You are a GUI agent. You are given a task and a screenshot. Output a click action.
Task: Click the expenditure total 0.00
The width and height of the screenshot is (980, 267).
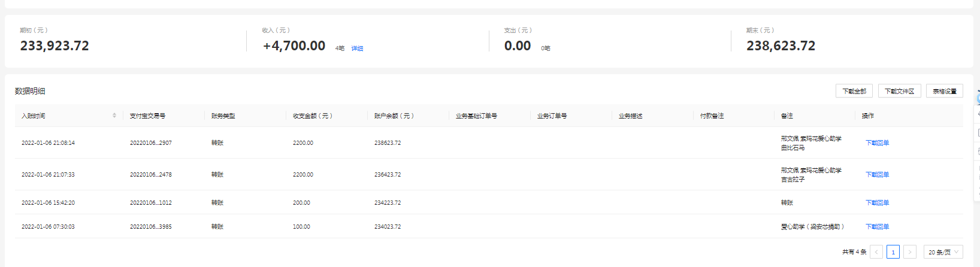[518, 45]
